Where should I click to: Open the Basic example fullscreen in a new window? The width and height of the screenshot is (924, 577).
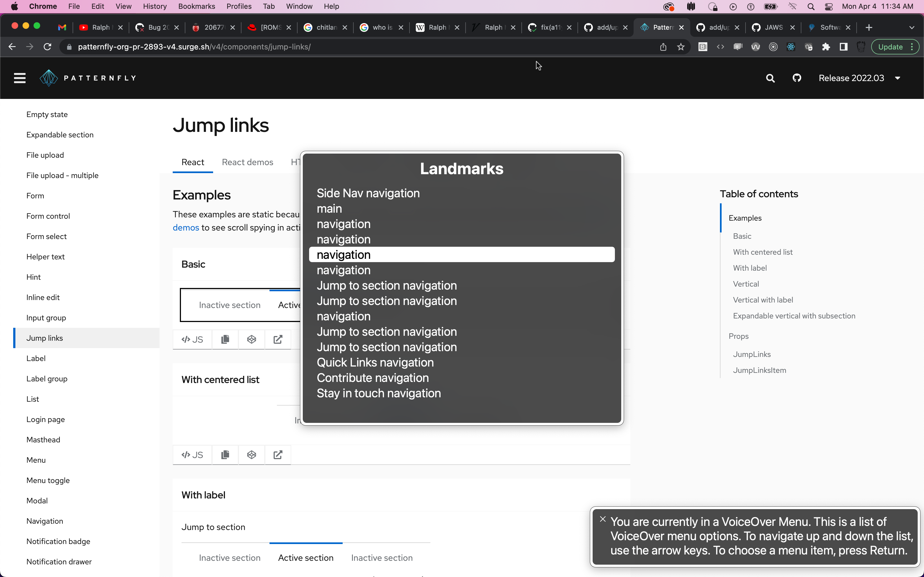[278, 339]
